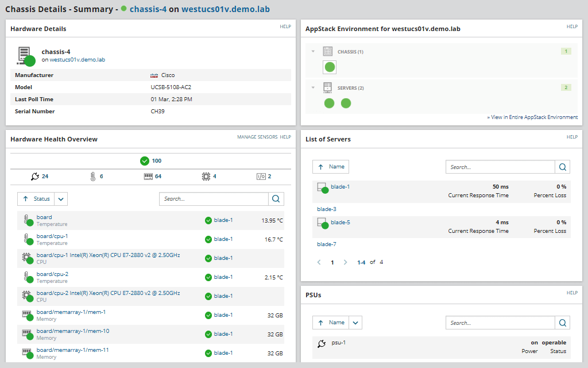Go to next page of servers
The image size is (588, 368).
point(345,262)
